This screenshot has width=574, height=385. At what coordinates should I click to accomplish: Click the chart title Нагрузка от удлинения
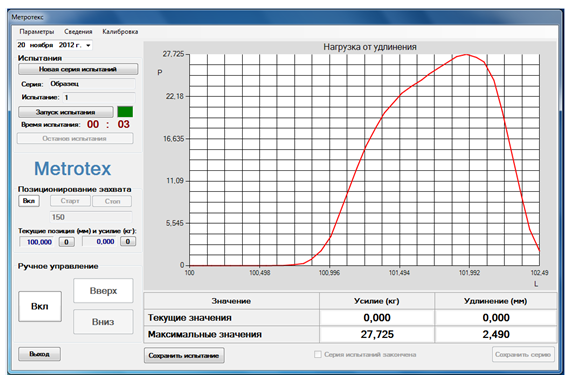(370, 47)
